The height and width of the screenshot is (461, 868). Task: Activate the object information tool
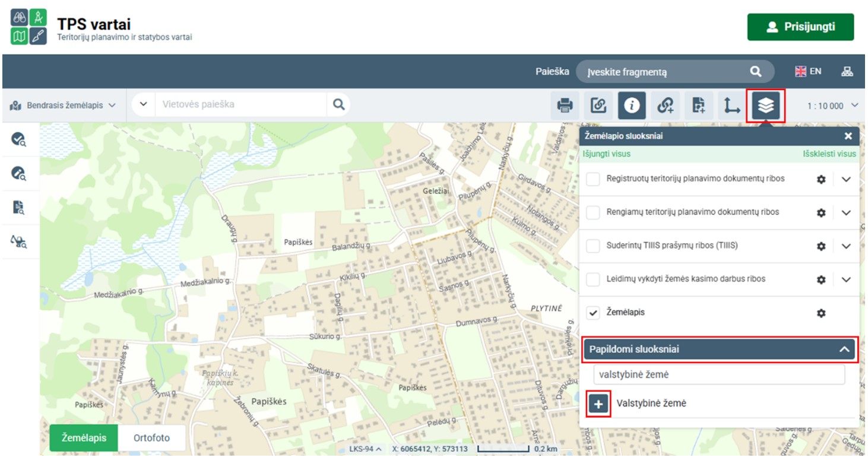pyautogui.click(x=632, y=106)
